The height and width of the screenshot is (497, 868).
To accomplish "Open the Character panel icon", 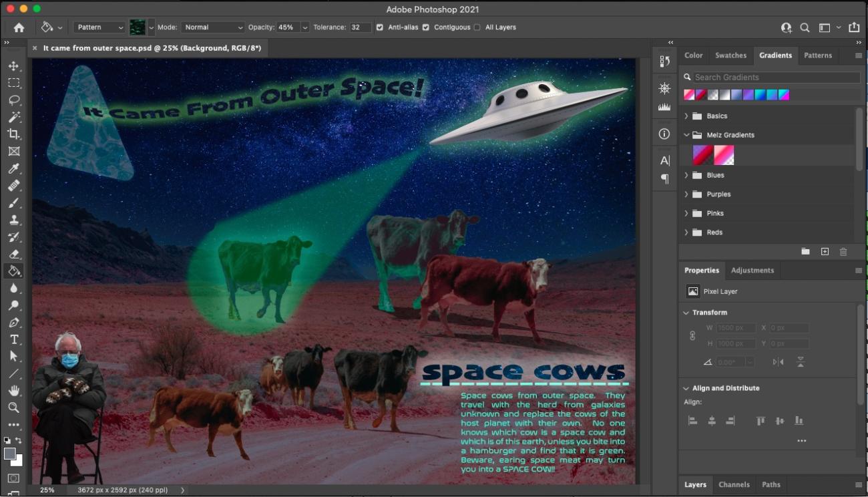I will [x=664, y=160].
